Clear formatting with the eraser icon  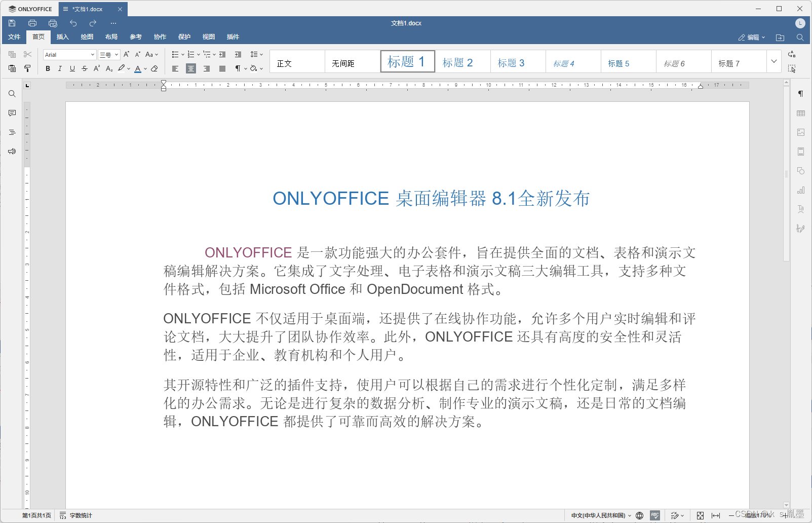(x=154, y=68)
